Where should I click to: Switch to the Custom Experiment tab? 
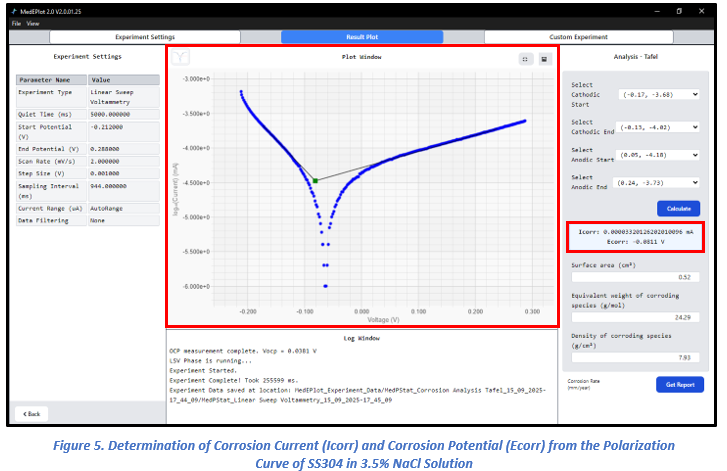(577, 37)
